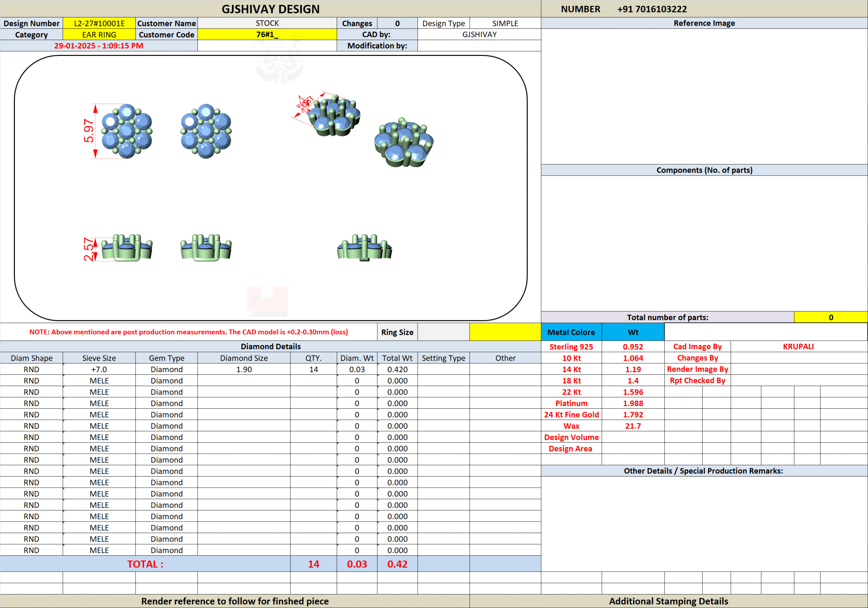Image resolution: width=868 pixels, height=608 pixels.
Task: Select the middle side view earring render
Action: pyautogui.click(x=206, y=248)
